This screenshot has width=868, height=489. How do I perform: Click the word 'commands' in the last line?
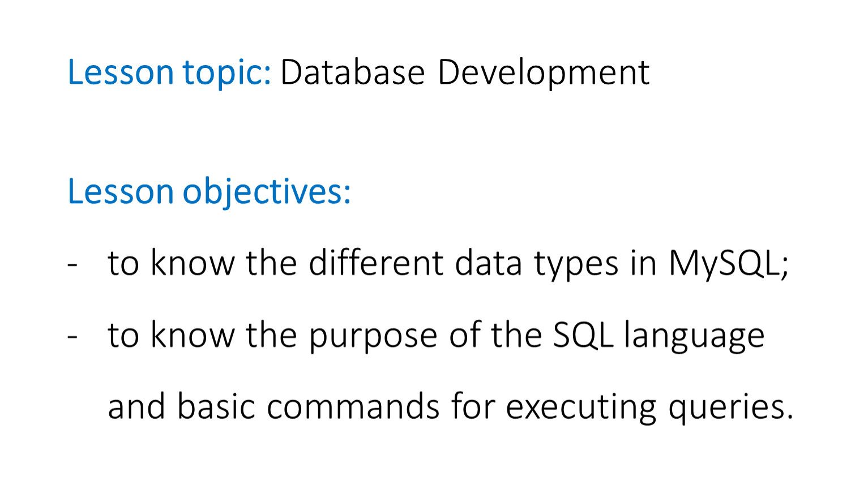(x=353, y=406)
